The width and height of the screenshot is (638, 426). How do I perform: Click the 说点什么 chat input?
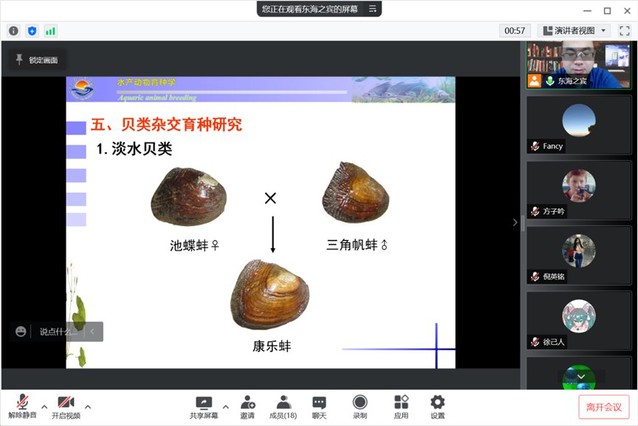pos(56,331)
